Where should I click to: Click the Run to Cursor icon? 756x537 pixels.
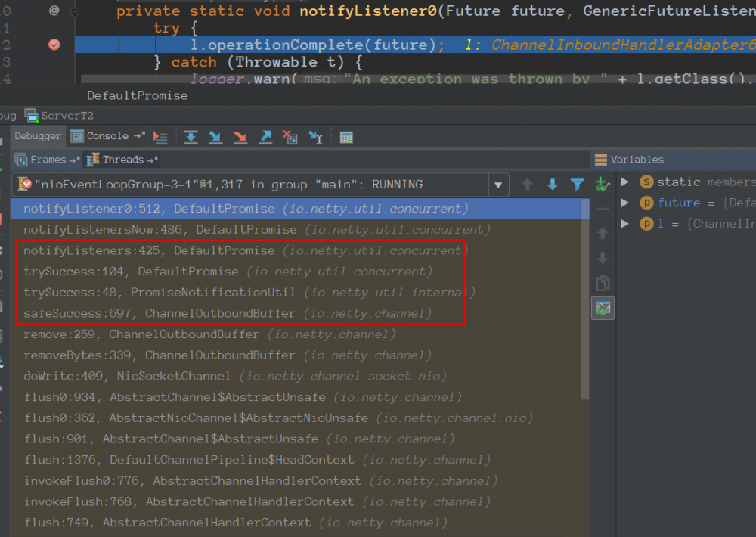point(315,138)
